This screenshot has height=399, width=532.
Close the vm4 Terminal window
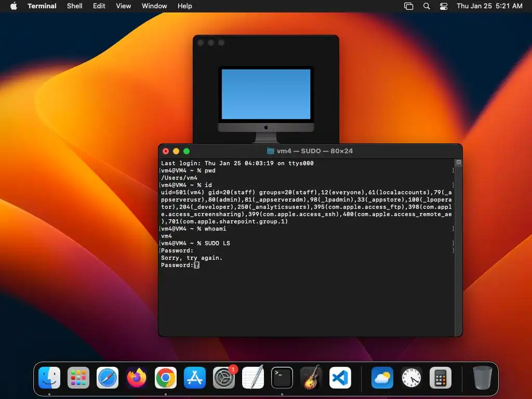pos(166,151)
